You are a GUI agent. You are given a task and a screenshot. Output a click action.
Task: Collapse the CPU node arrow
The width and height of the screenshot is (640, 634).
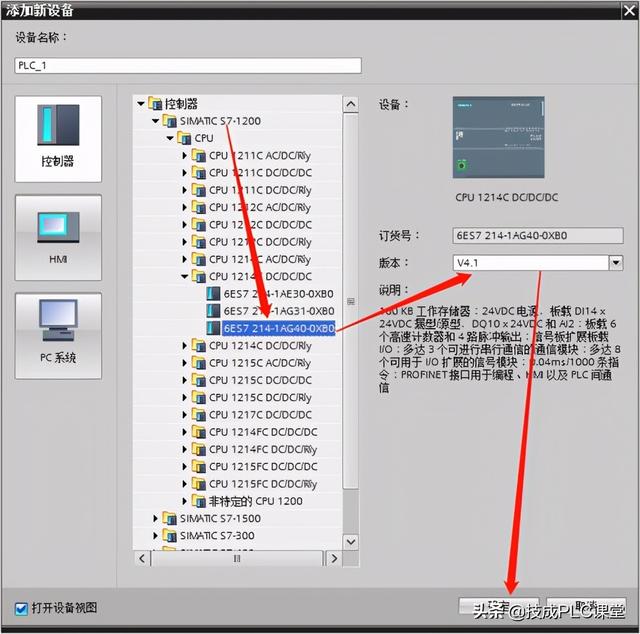click(170, 138)
